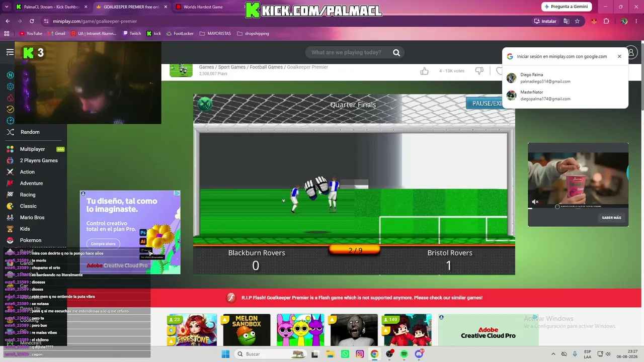
Task: Click the Football Games breadcrumb link
Action: click(x=266, y=67)
